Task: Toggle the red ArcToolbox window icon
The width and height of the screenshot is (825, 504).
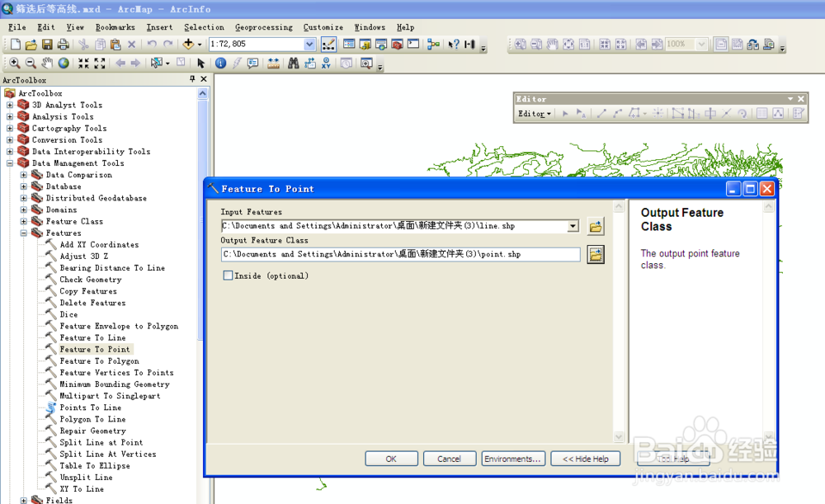Action: coord(398,45)
